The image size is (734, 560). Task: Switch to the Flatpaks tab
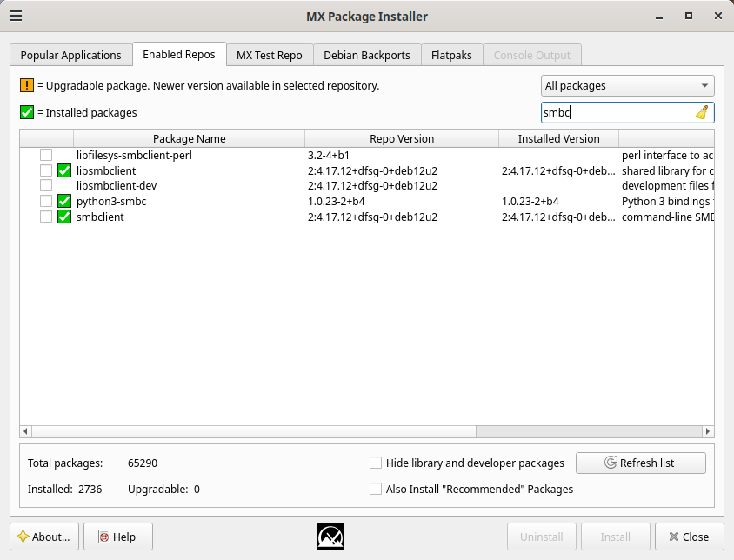(x=451, y=55)
